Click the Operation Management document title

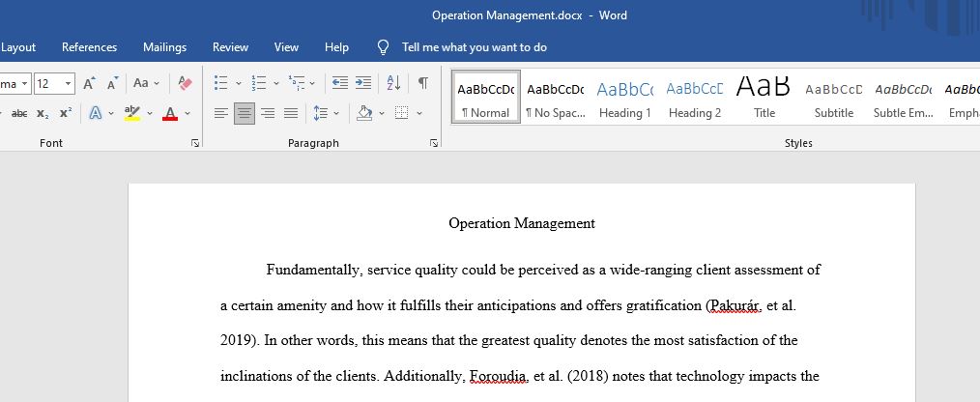[x=522, y=223]
